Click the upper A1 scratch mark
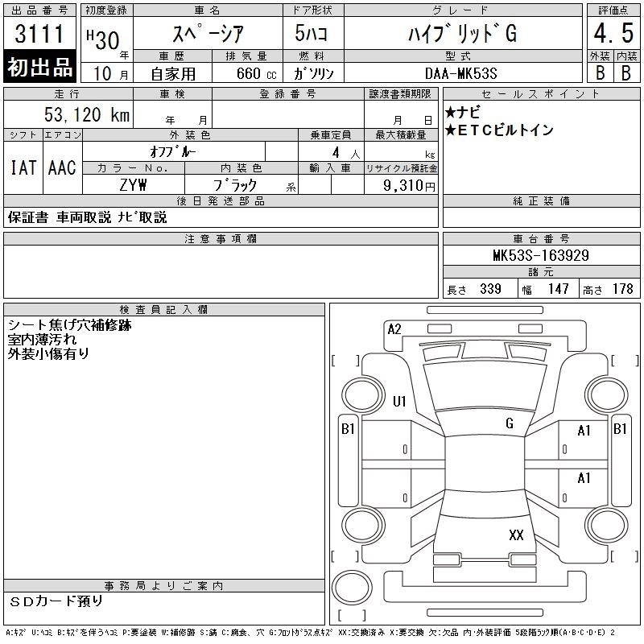The width and height of the screenshot is (644, 644). (x=584, y=431)
